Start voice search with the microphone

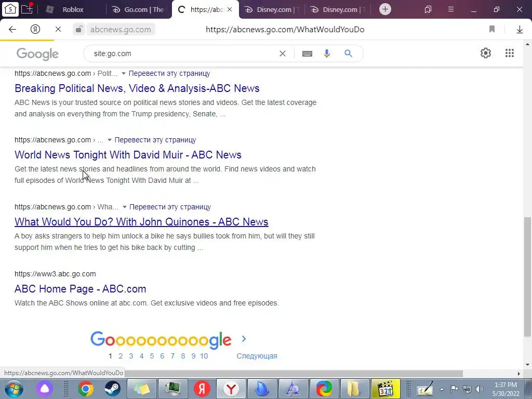point(327,54)
